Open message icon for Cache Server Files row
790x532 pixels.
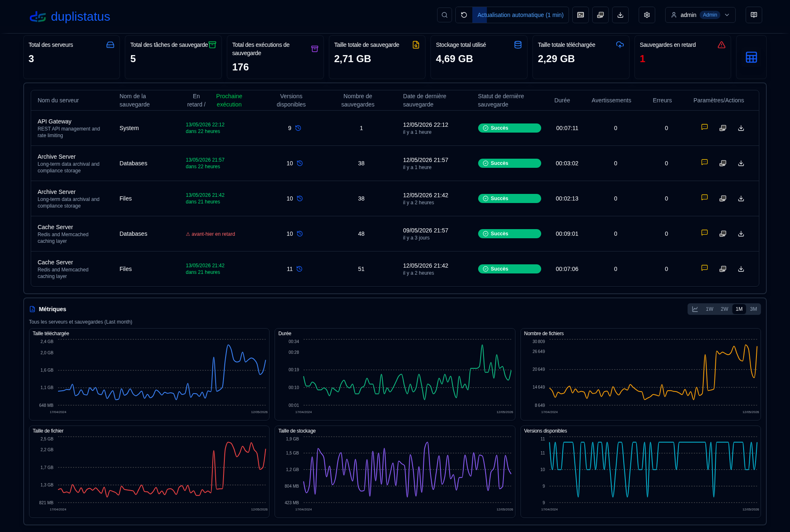[705, 268]
